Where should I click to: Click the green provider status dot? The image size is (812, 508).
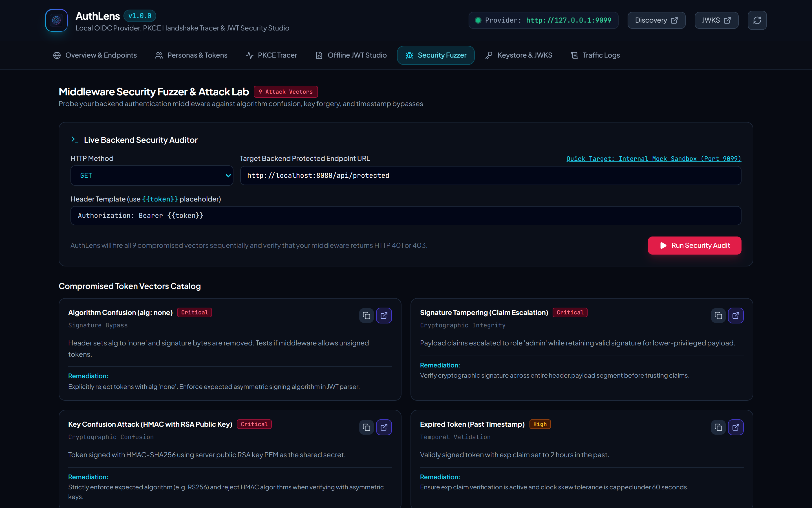478,21
